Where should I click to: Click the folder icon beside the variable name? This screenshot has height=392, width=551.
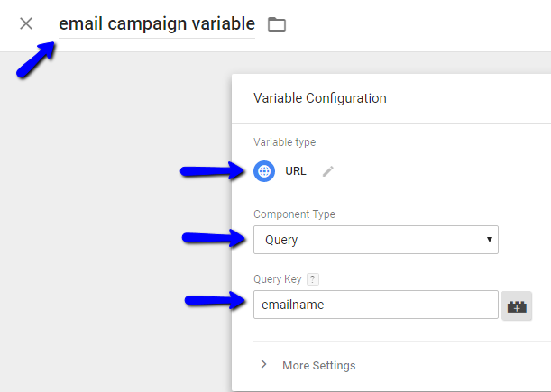[277, 24]
